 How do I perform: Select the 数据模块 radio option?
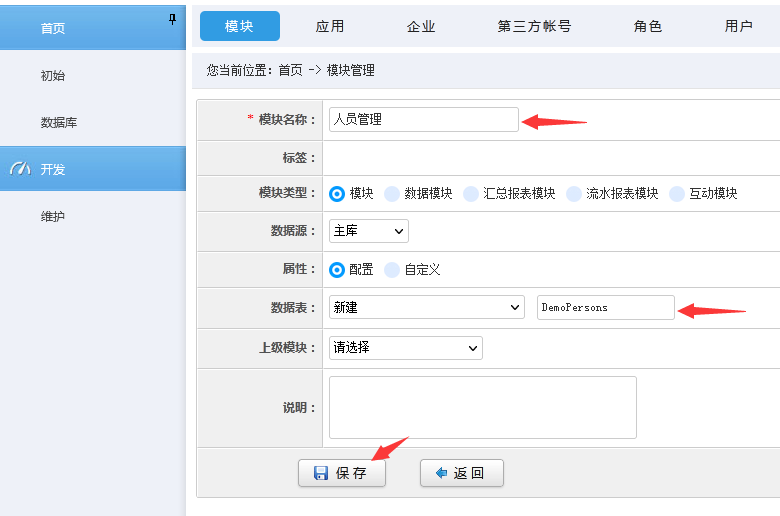[x=392, y=194]
